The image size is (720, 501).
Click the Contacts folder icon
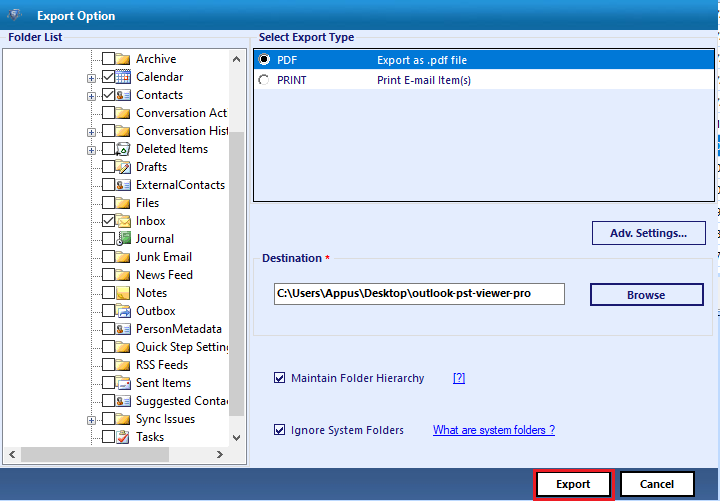pos(124,95)
